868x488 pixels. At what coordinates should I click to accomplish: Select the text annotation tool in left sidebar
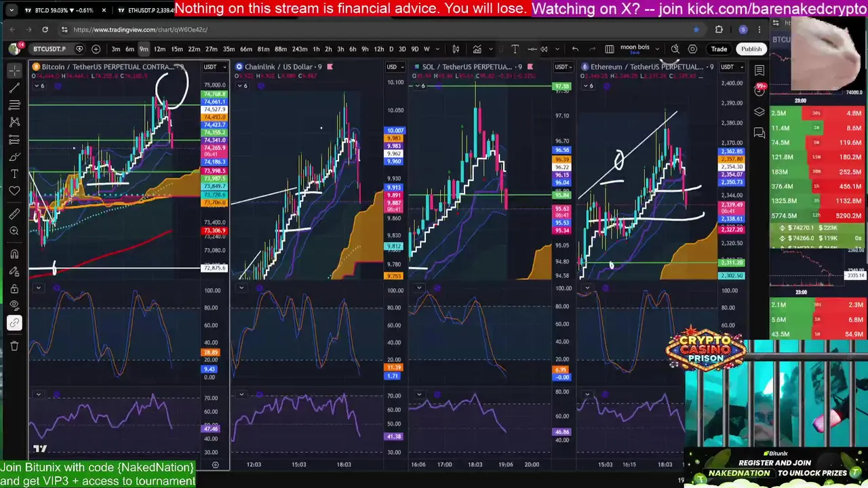point(14,174)
